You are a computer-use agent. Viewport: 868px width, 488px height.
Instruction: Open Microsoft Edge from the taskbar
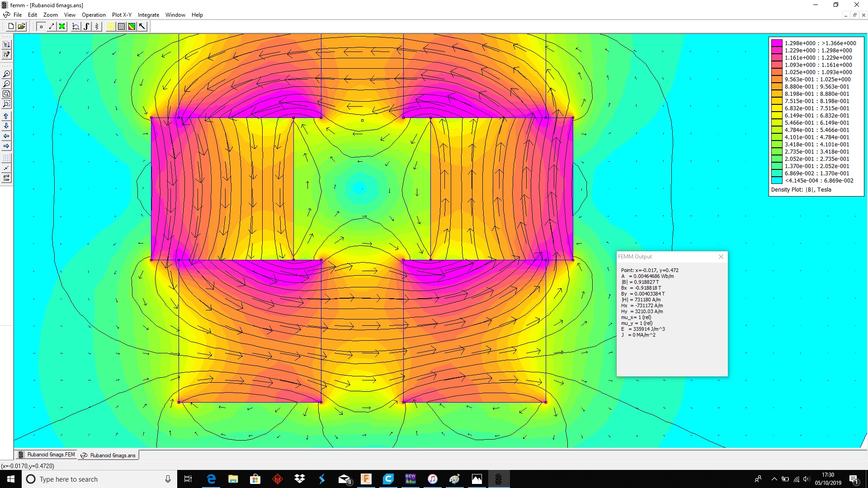[211, 479]
